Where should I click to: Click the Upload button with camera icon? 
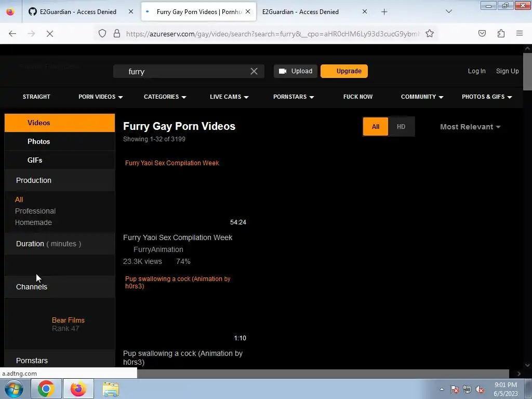[x=296, y=71]
